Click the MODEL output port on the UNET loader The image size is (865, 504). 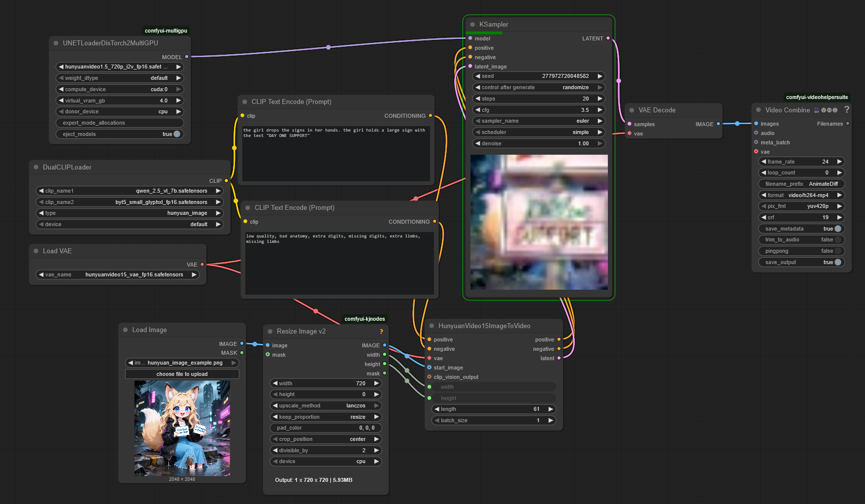pyautogui.click(x=187, y=57)
